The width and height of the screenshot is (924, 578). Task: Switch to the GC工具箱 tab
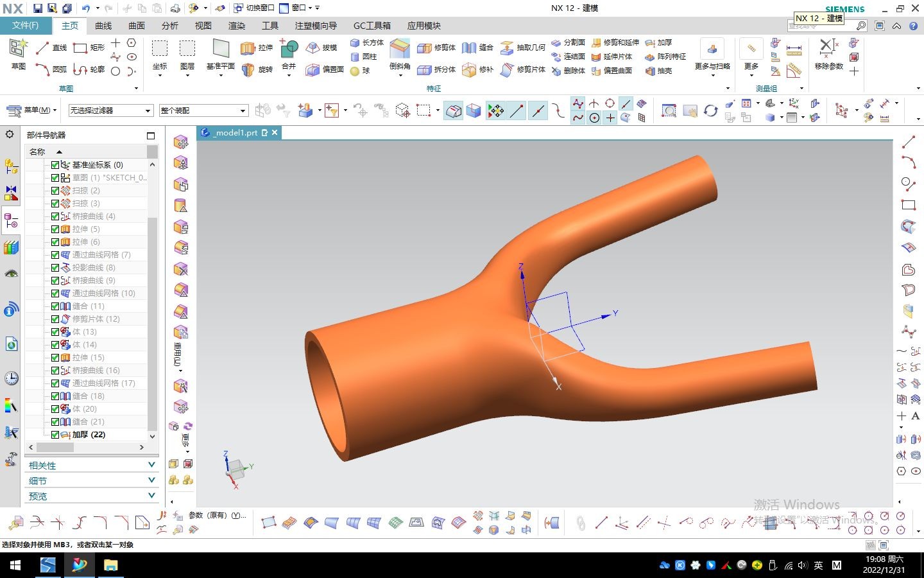[x=372, y=26]
